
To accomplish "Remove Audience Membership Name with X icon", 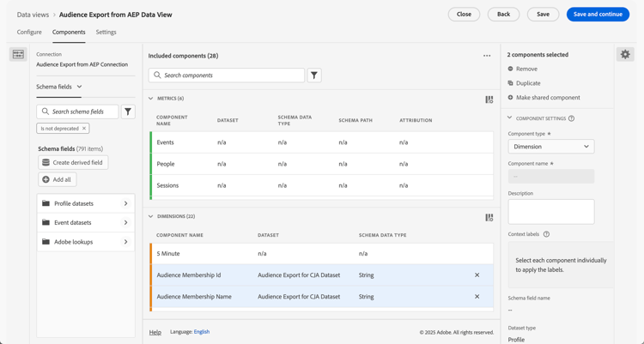I will 477,297.
